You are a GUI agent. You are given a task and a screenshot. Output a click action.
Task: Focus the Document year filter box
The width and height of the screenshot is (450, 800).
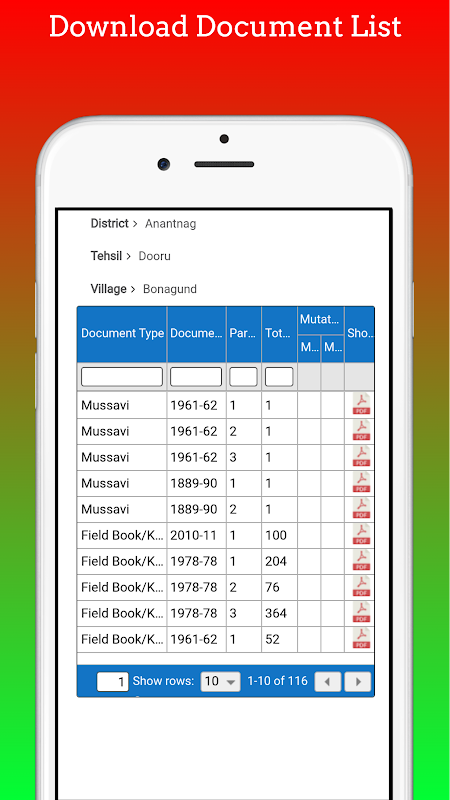(196, 377)
